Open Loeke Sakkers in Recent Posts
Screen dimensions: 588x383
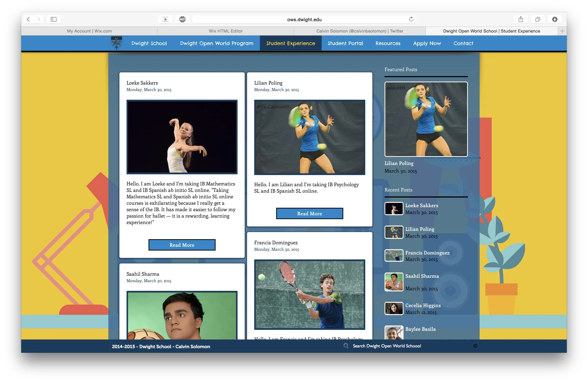coord(421,205)
